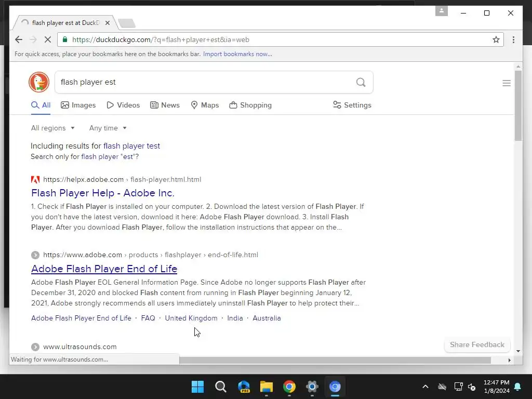View the site security lock icon
532x399 pixels.
click(65, 39)
